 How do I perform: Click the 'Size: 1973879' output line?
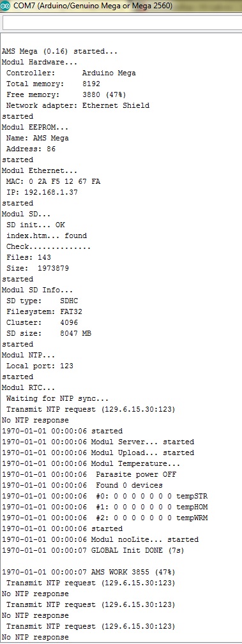point(38,268)
